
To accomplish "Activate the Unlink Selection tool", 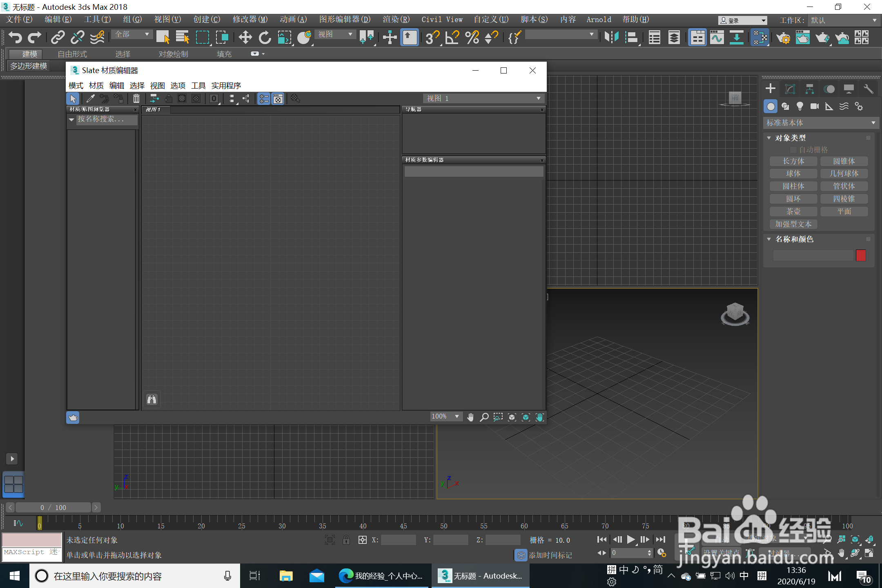I will (x=77, y=38).
